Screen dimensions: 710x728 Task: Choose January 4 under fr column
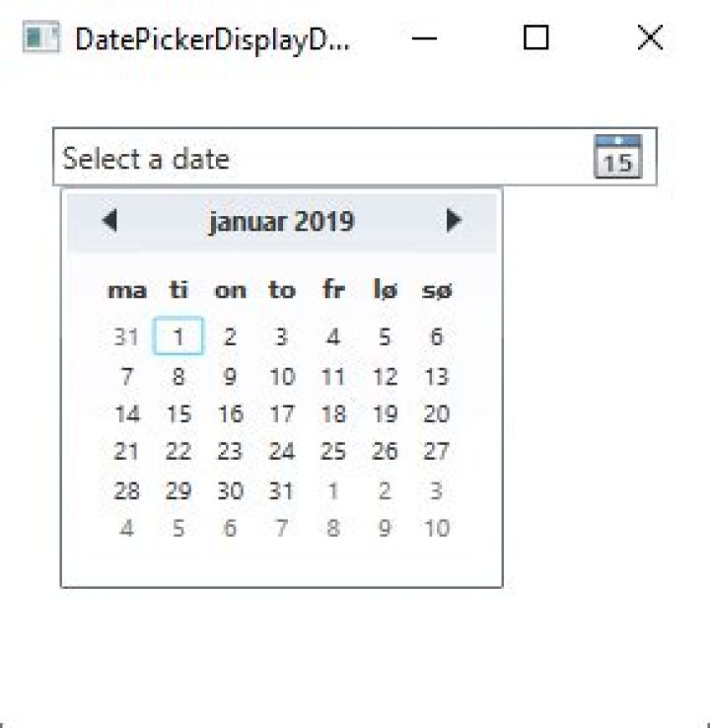333,337
